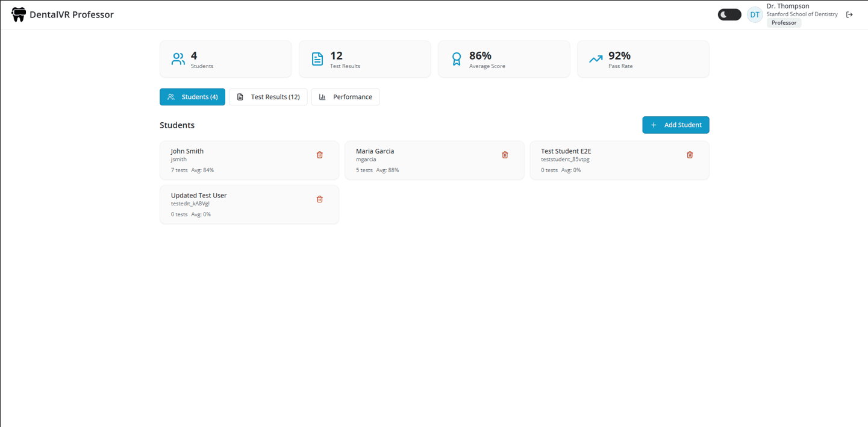Open the Test Results (12) tab
Viewport: 868px width, 427px height.
(x=268, y=97)
